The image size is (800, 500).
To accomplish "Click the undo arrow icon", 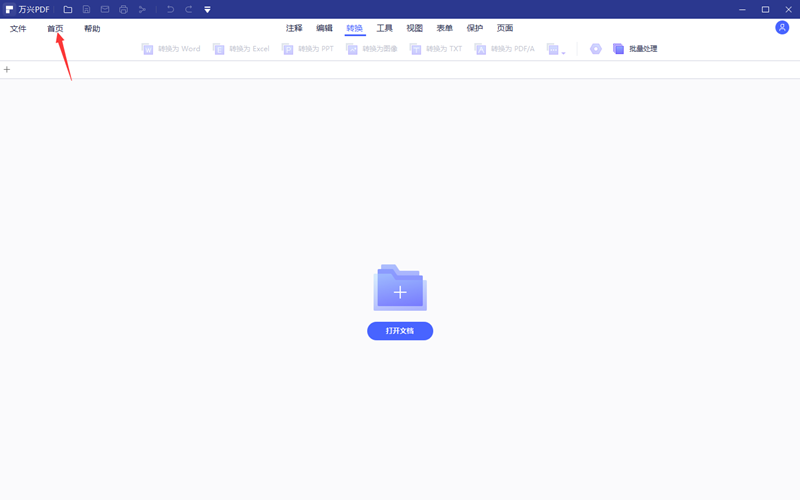I will pyautogui.click(x=170, y=9).
